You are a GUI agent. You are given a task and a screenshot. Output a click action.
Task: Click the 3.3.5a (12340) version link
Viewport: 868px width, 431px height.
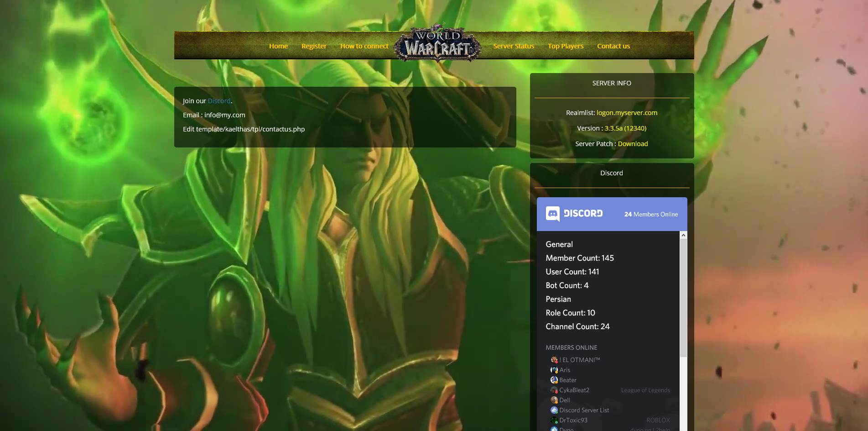[x=625, y=128]
